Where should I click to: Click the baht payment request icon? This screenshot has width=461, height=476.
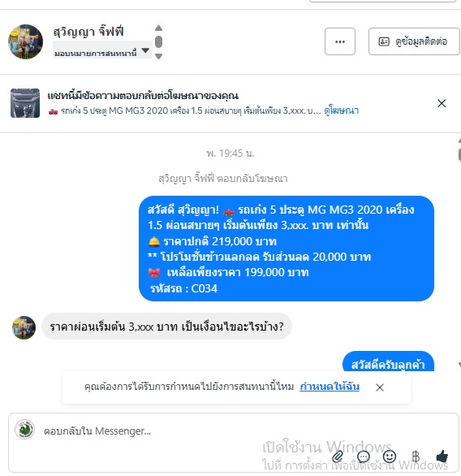coord(416,457)
